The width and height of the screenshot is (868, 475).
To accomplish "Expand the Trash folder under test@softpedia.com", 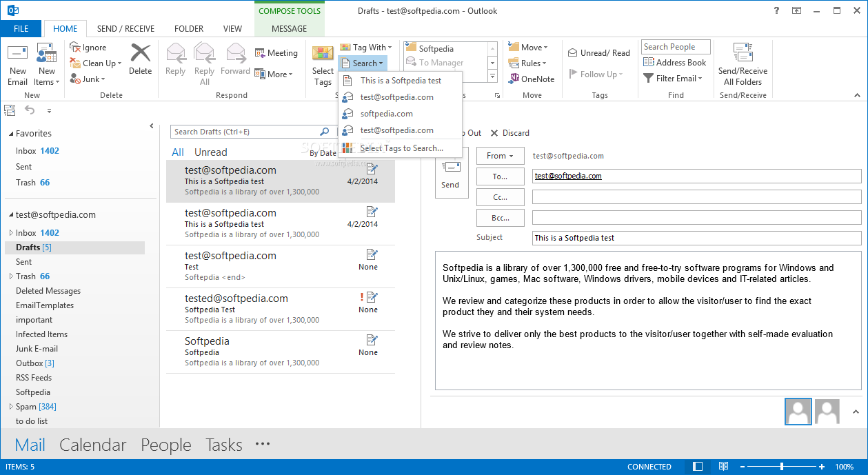I will tap(11, 276).
